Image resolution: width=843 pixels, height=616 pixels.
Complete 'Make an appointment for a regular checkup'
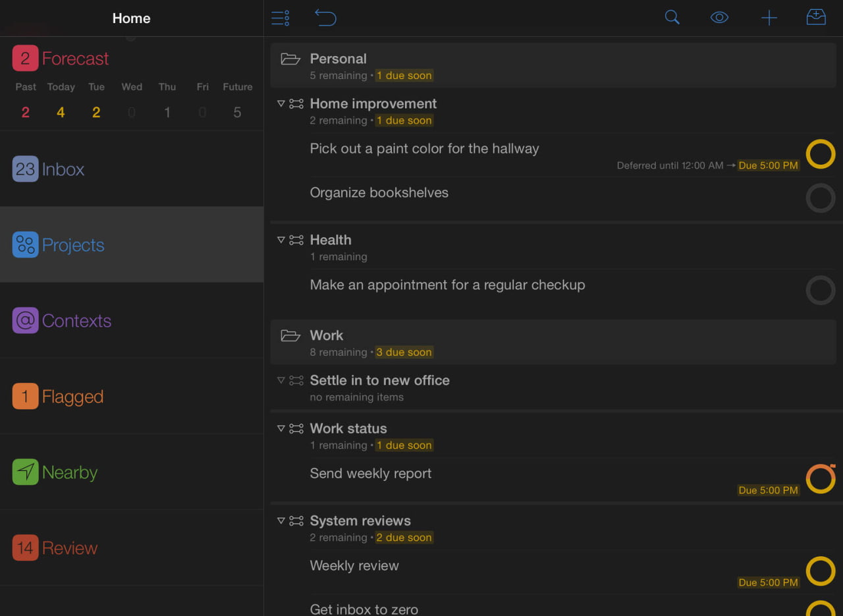click(820, 290)
